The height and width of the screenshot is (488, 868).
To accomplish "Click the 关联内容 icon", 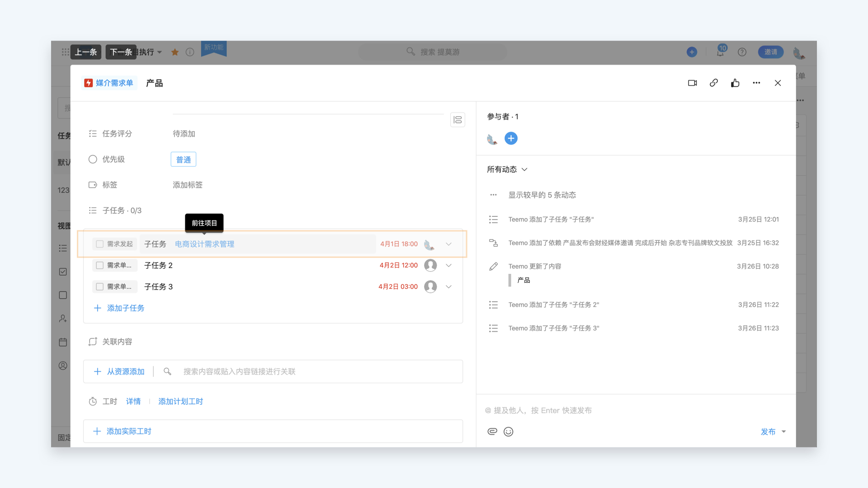I will (x=93, y=342).
